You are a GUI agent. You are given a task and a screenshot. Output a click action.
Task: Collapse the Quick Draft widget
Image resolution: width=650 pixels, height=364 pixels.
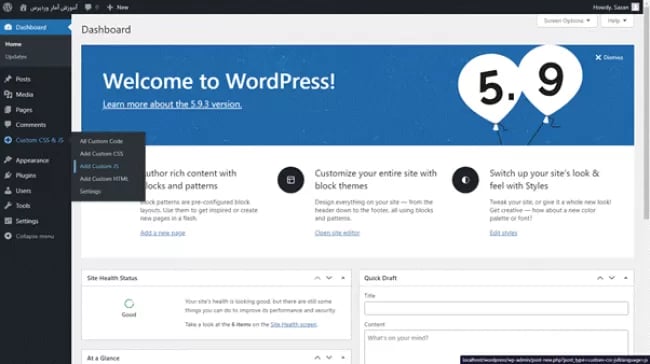[x=626, y=278]
